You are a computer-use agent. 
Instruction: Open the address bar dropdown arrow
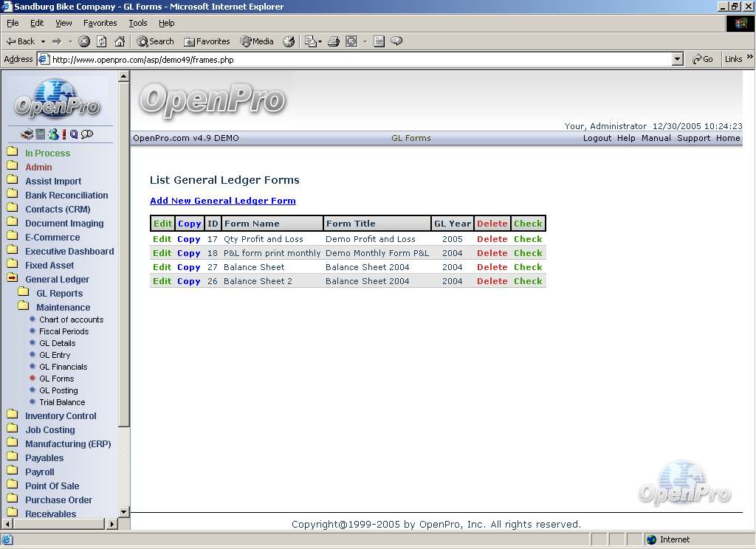pos(678,59)
